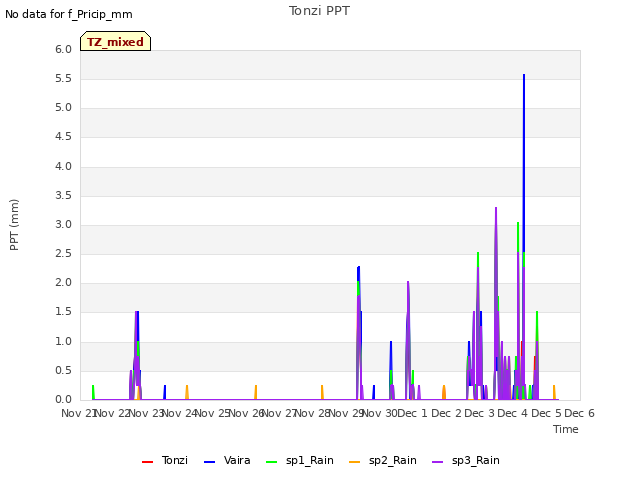Click the purple peak near 2.0 around Dec 1
The width and height of the screenshot is (640, 480).
tap(408, 282)
